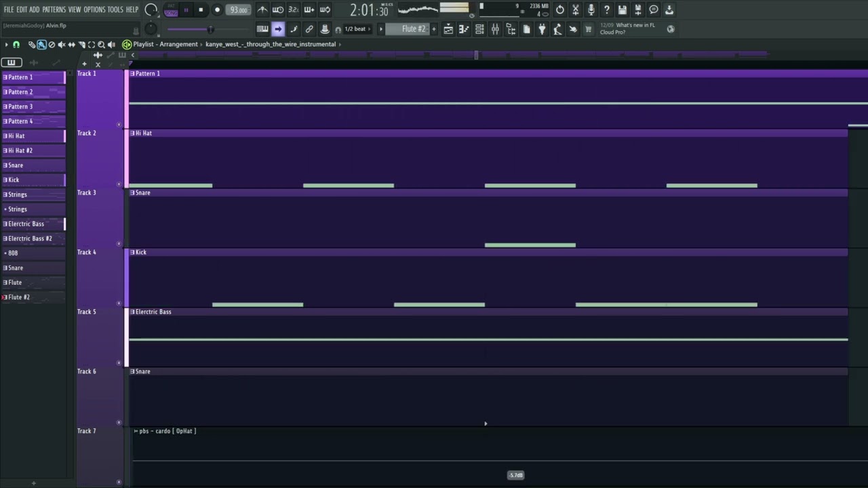
Task: Choose the Select tool in playlist toolbar
Action: coord(92,45)
